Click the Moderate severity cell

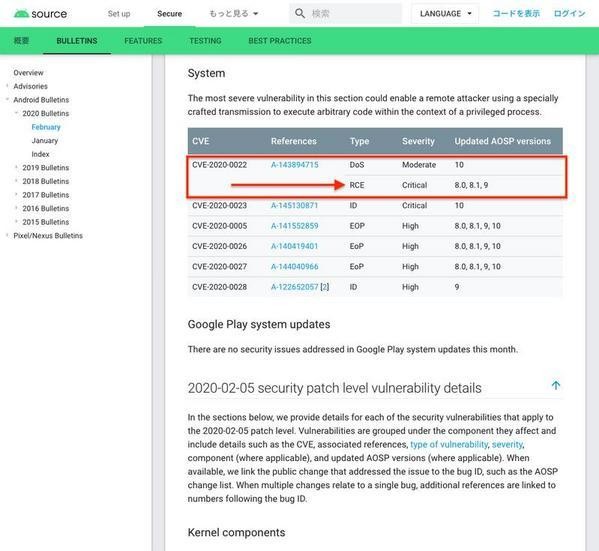[x=419, y=165]
